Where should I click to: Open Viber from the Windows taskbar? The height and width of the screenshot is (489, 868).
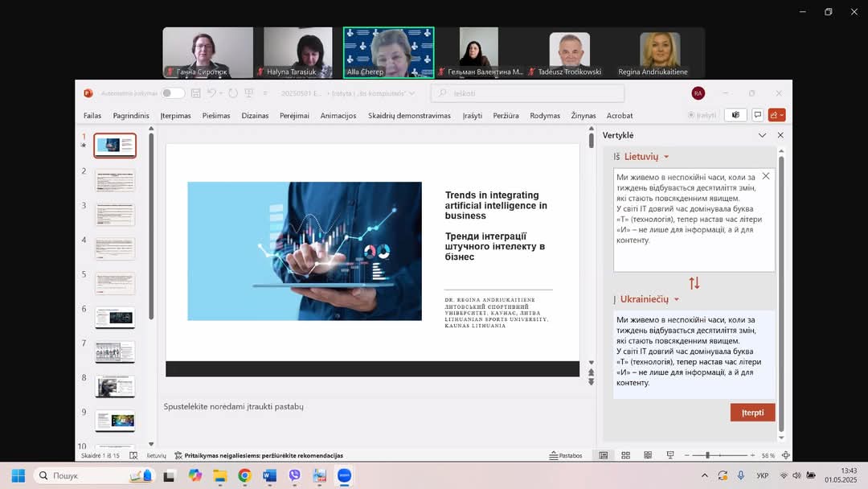click(294, 476)
